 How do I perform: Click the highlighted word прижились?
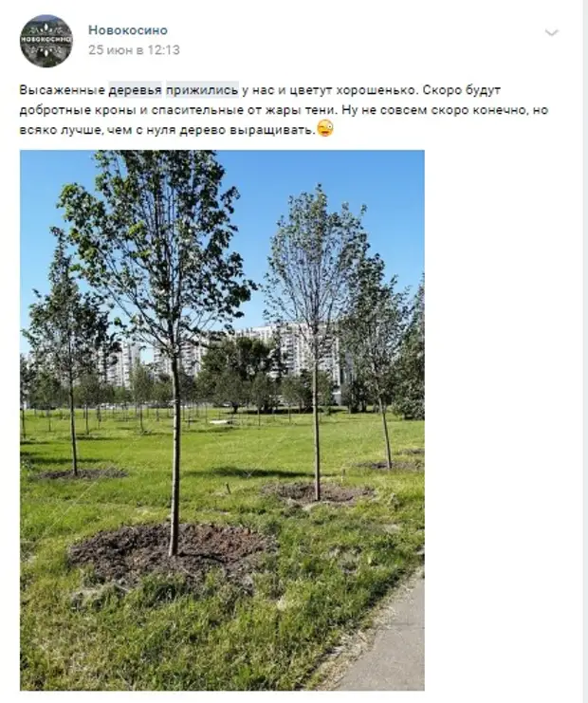202,90
